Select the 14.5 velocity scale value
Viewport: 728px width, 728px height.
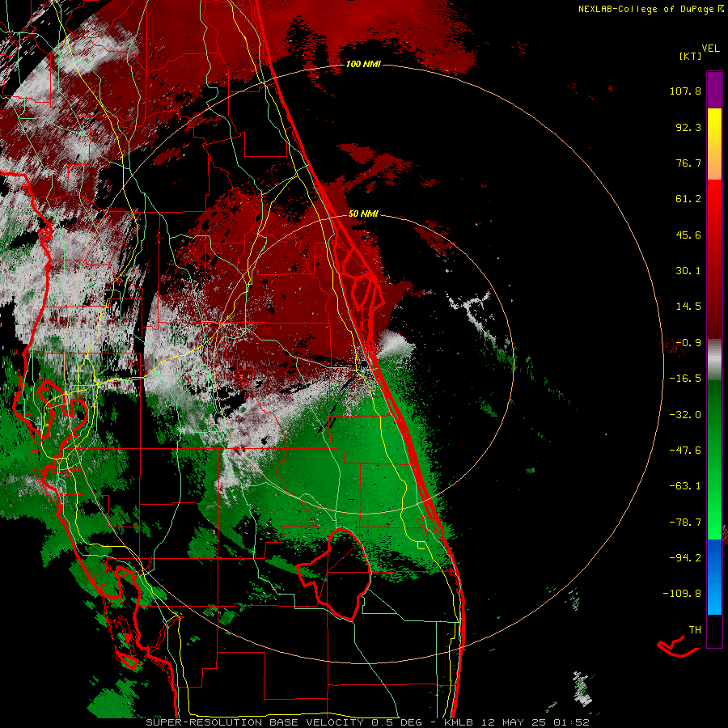click(688, 307)
